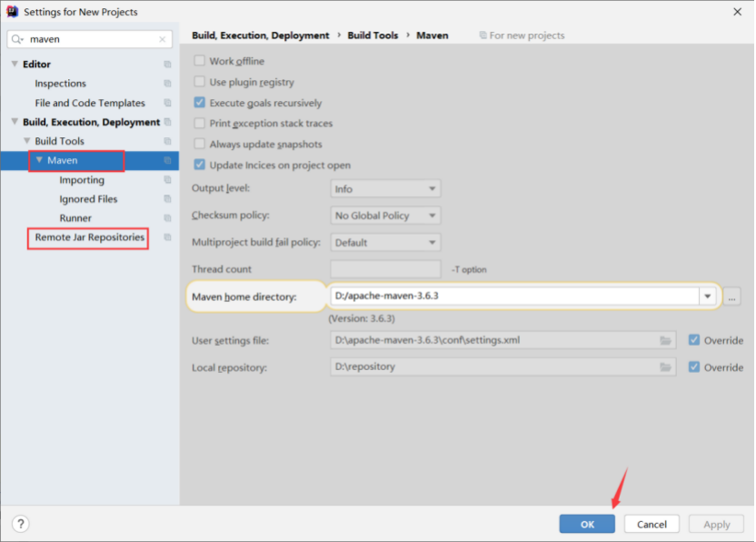The width and height of the screenshot is (756, 542).
Task: Open folder browser for Local repository
Action: [x=665, y=367]
